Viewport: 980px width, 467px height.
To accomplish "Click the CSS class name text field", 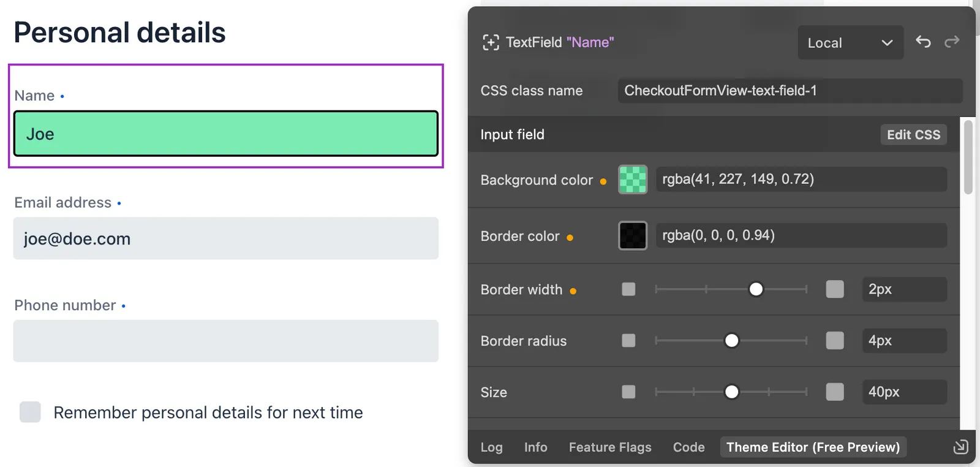I will pos(790,91).
